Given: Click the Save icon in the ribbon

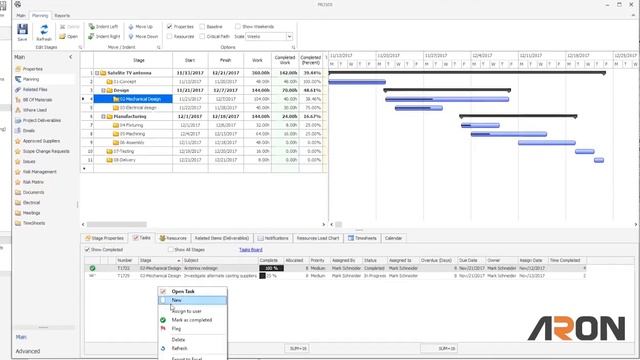Looking at the screenshot, I should (x=22, y=29).
